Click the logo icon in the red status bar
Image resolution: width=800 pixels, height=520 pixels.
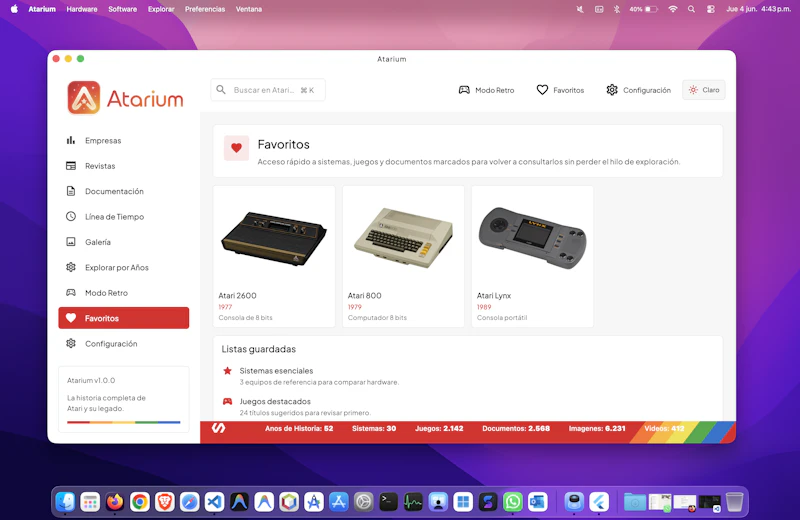coord(218,428)
